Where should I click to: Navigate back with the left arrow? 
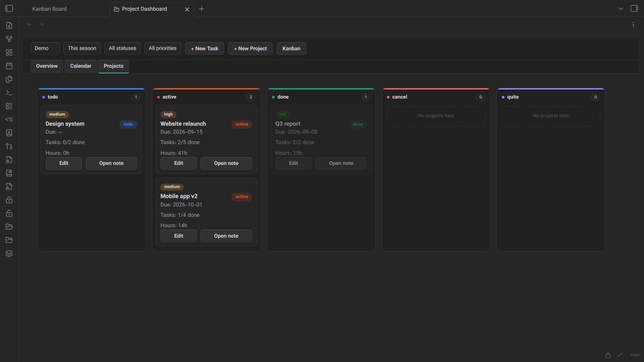pos(30,24)
